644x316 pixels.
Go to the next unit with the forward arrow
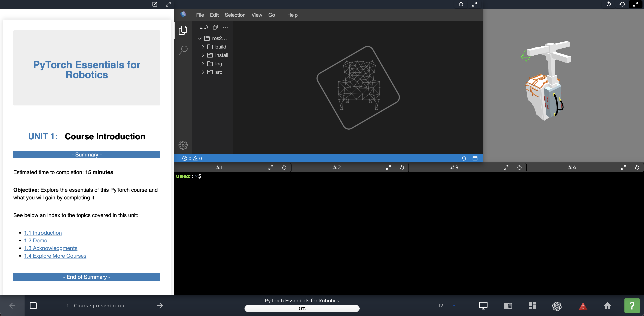[160, 305]
